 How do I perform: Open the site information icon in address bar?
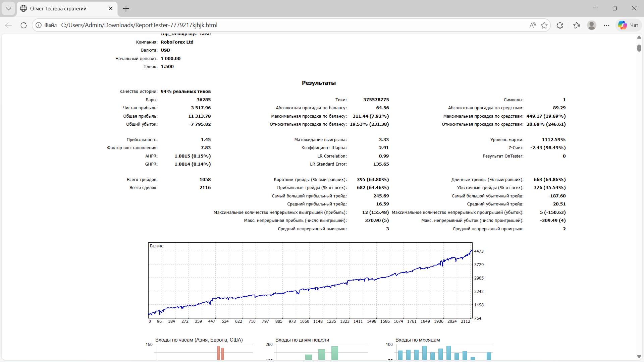39,25
